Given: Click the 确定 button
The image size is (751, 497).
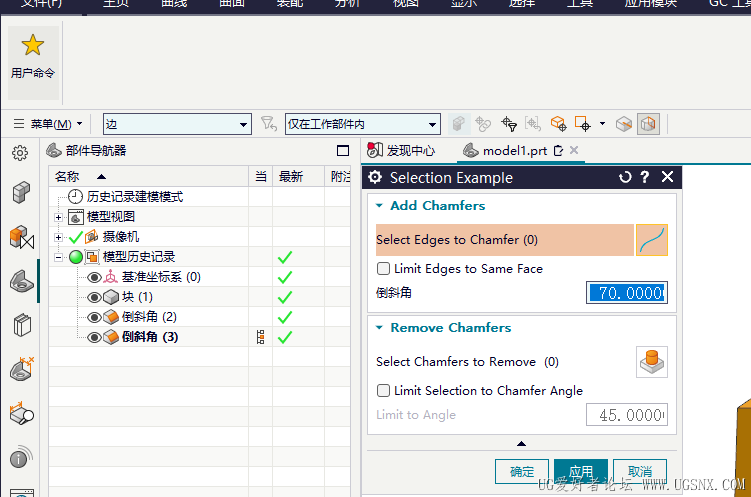Looking at the screenshot, I should click(x=522, y=472).
